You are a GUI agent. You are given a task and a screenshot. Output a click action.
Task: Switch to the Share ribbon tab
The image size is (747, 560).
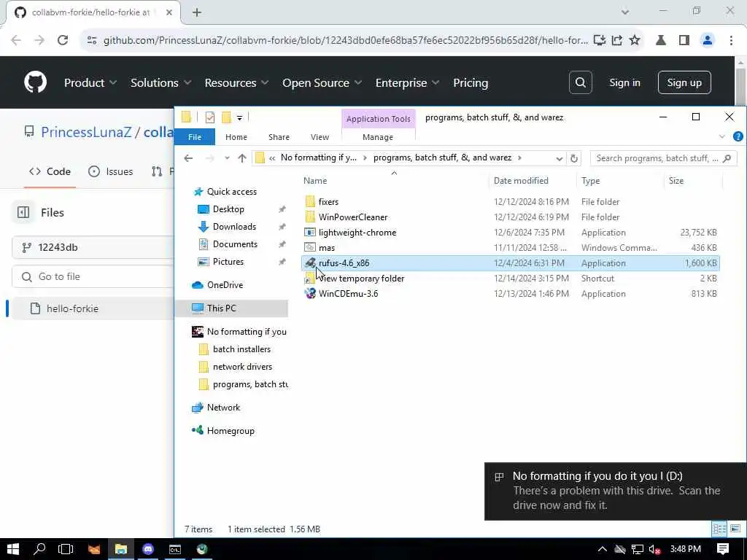[279, 137]
